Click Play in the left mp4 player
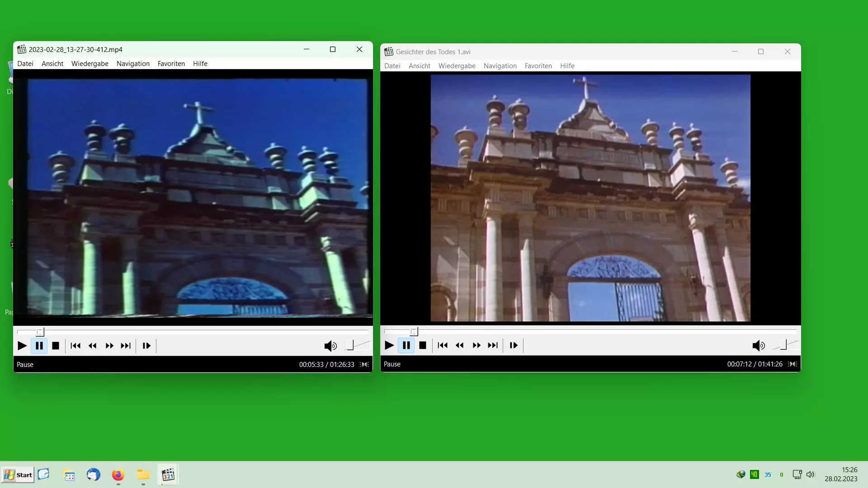Image resolution: width=868 pixels, height=488 pixels. tap(22, 346)
